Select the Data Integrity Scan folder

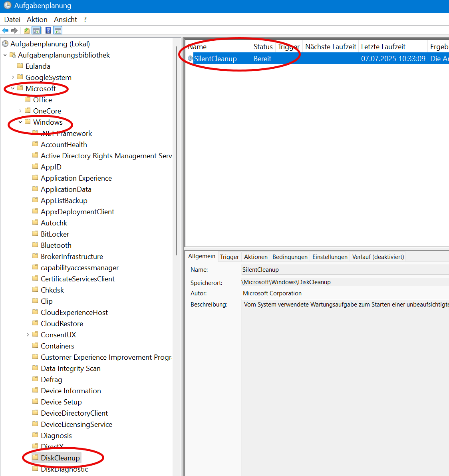[71, 368]
